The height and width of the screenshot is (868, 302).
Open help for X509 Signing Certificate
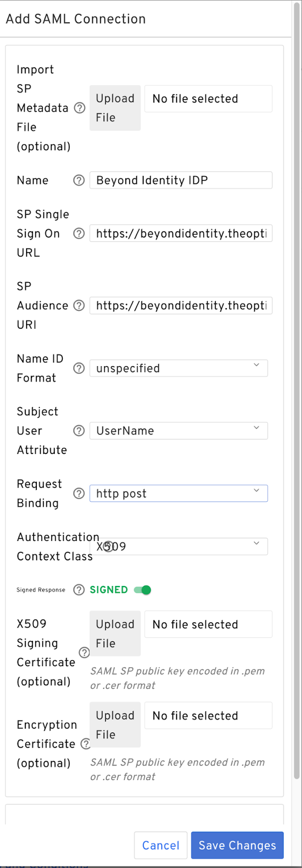click(x=84, y=653)
